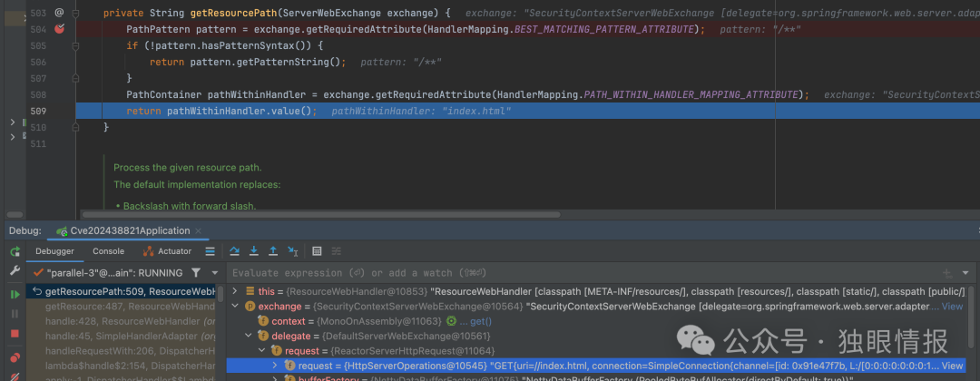This screenshot has width=980, height=381.
Task: Step into the method call
Action: point(254,251)
